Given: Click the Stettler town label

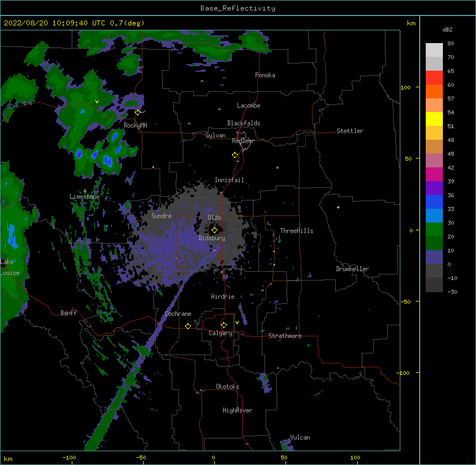Looking at the screenshot, I should 350,131.
